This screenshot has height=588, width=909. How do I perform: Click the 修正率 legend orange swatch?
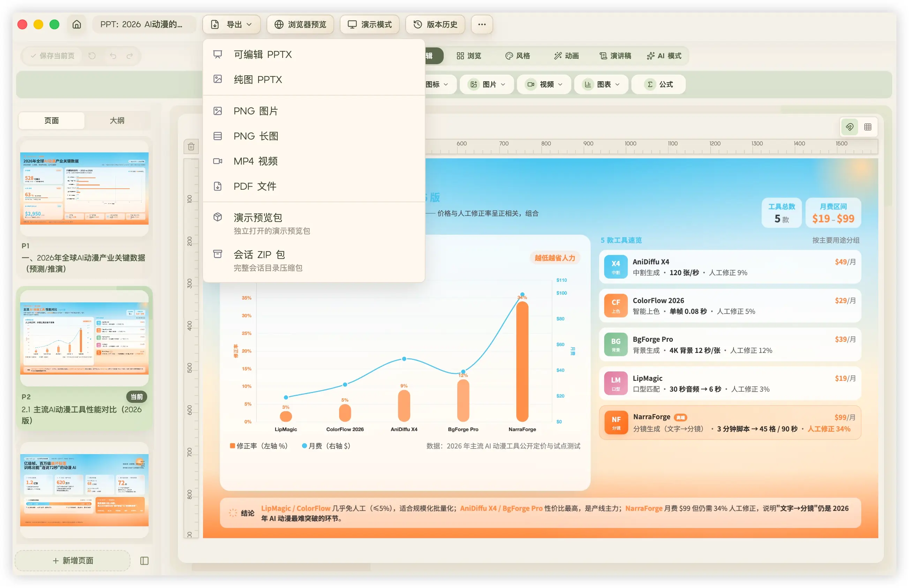pos(233,446)
